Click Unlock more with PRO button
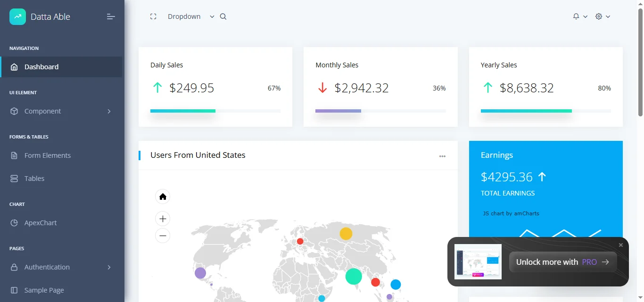This screenshot has width=644, height=302. [x=563, y=262]
